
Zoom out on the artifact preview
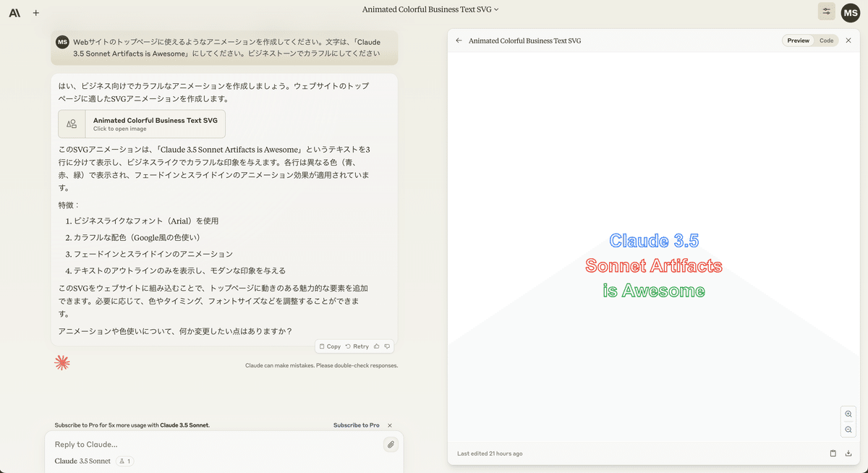click(x=848, y=430)
